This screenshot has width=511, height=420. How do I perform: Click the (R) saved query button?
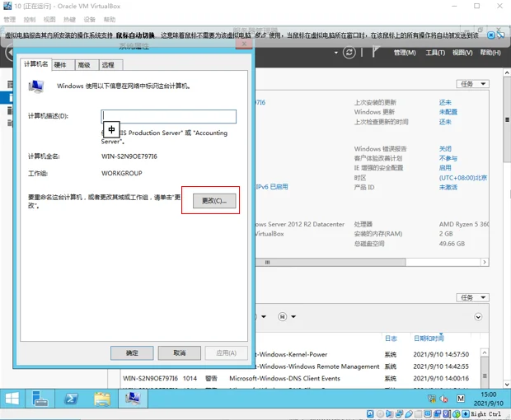(282, 316)
